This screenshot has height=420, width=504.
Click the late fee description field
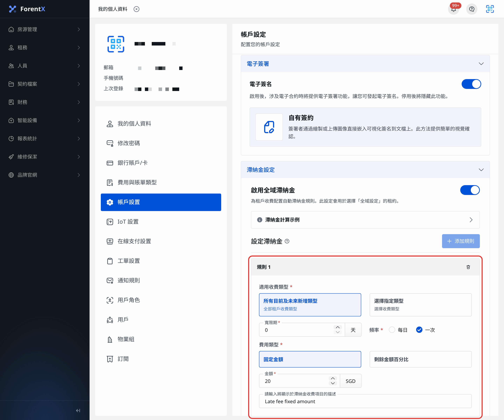point(365,401)
